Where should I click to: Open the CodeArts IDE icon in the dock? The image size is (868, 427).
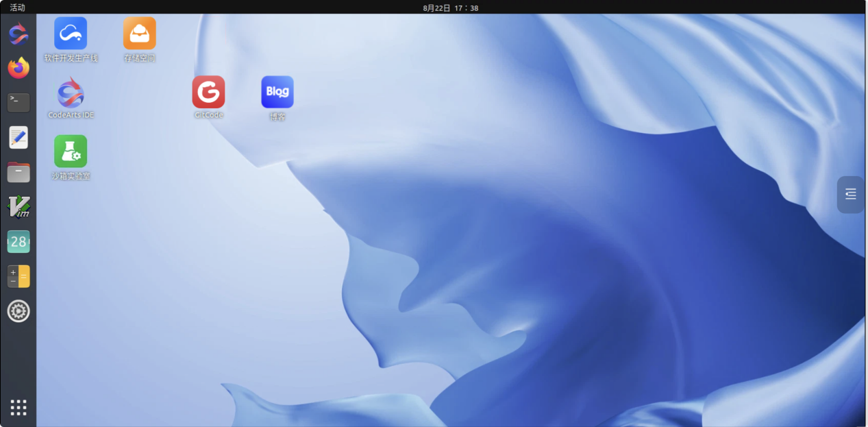[18, 33]
